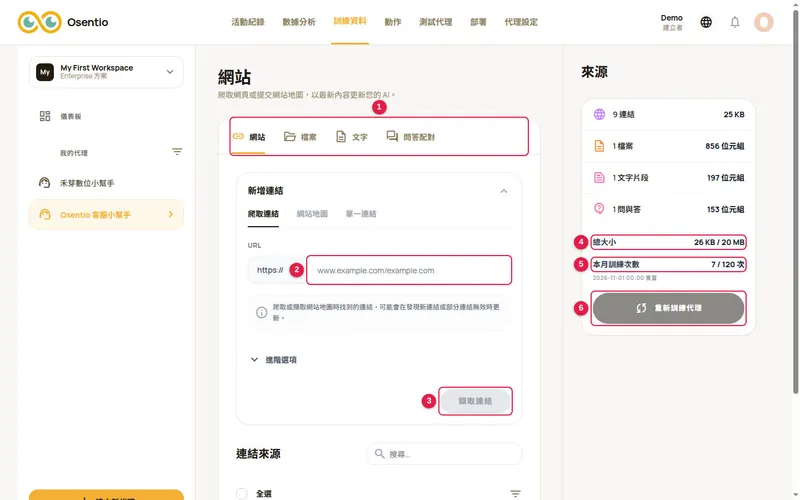Switch to 網站地圖 sub-tab
The image size is (800, 500).
[x=312, y=214]
